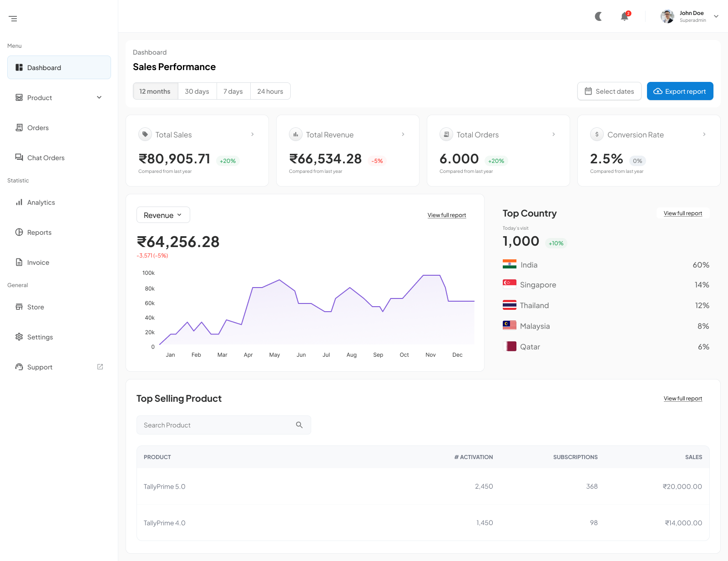This screenshot has width=728, height=561.
Task: Toggle dark mode with the moon icon
Action: point(598,16)
